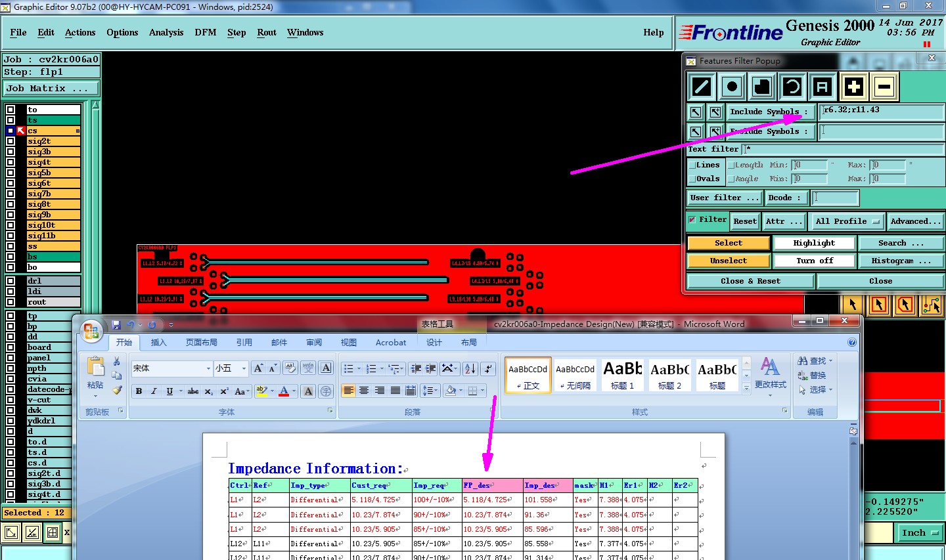Image resolution: width=946 pixels, height=560 pixels.
Task: Open the Word font name dropdown
Action: click(208, 368)
